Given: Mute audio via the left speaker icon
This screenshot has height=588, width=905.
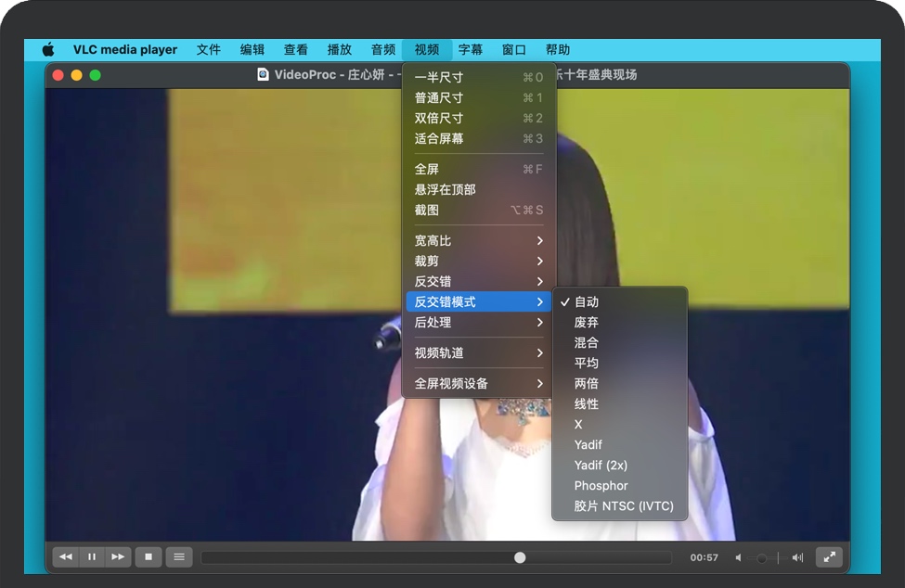Looking at the screenshot, I should pyautogui.click(x=739, y=558).
